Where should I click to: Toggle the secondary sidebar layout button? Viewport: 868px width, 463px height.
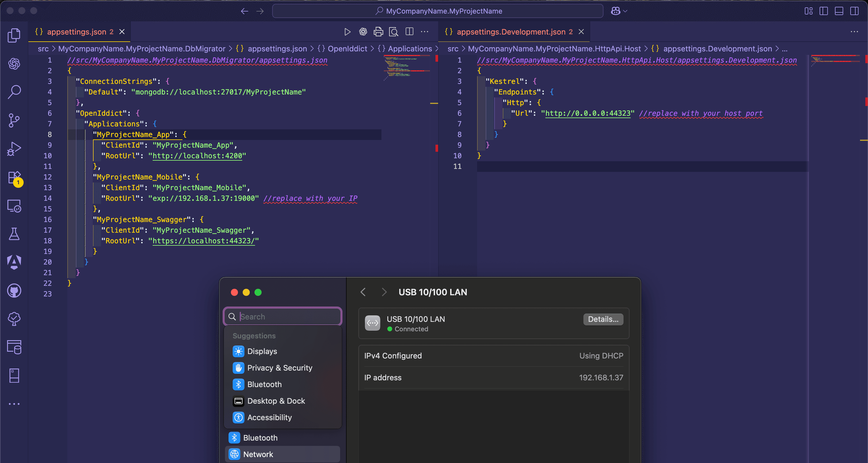tap(854, 11)
